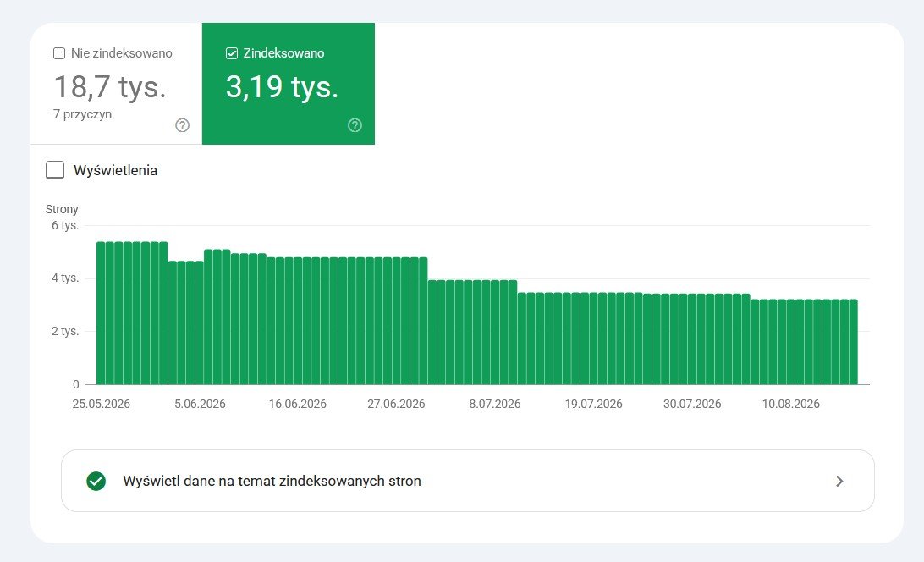This screenshot has height=562, width=924.
Task: Enable the Wyświetlenia checkbox
Action: coord(55,170)
